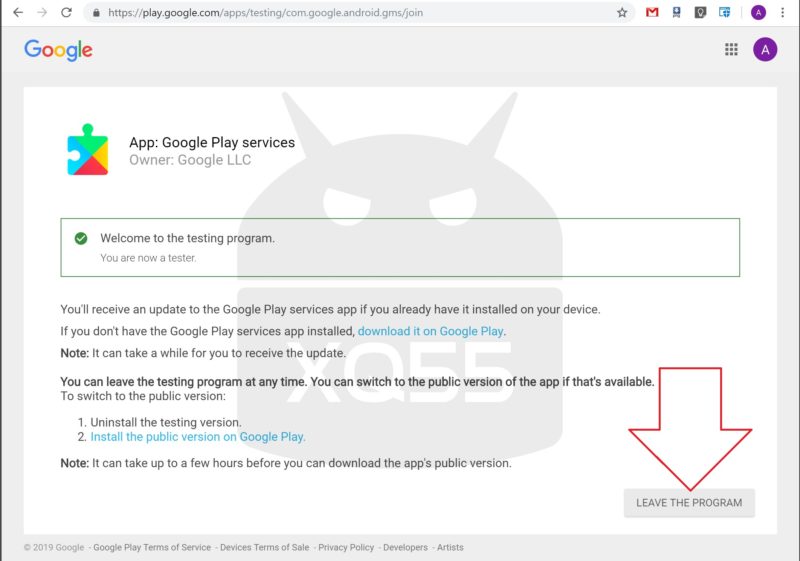Open the Chrome three-dot menu

[783, 13]
